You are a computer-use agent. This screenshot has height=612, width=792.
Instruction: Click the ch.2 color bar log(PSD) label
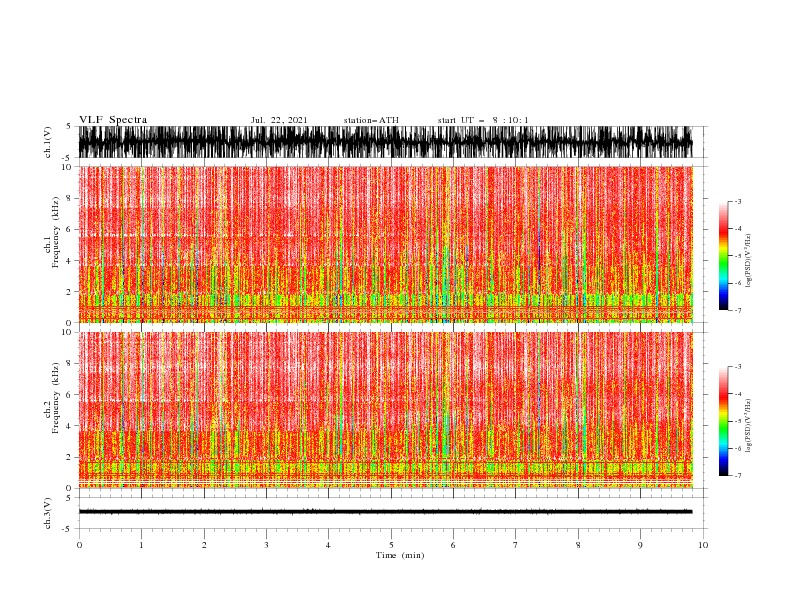pos(749,425)
